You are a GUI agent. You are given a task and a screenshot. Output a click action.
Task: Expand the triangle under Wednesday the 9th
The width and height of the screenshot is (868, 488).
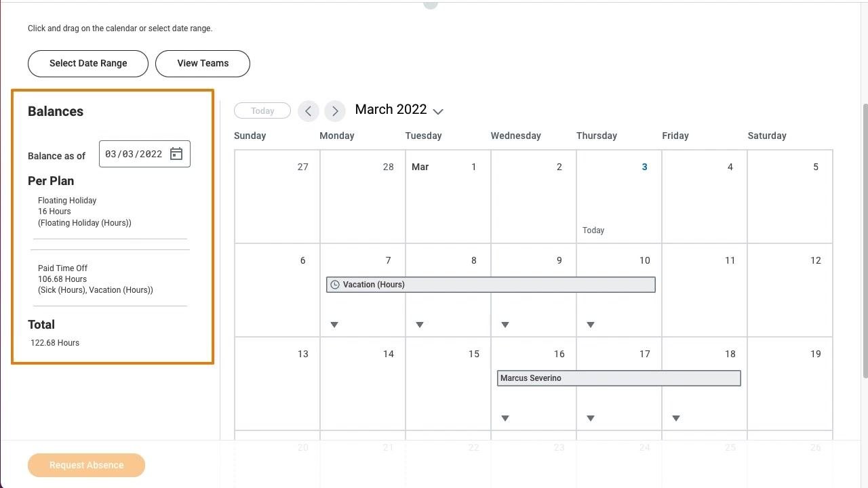505,325
